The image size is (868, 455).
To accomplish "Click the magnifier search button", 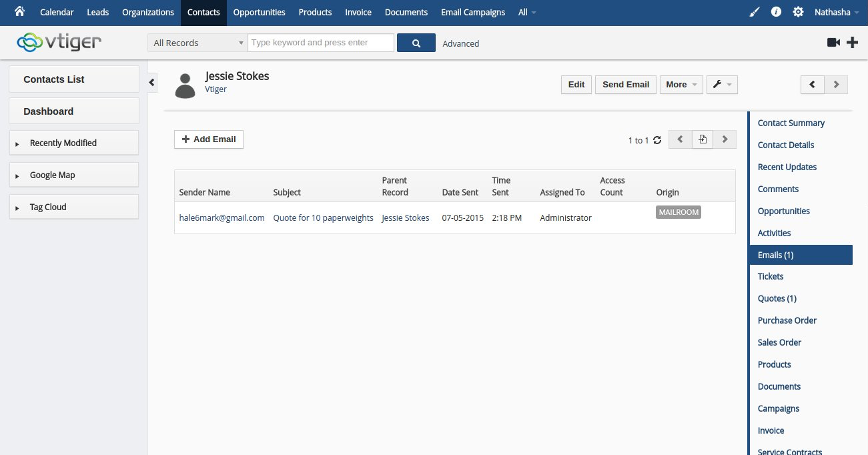I will (x=416, y=43).
